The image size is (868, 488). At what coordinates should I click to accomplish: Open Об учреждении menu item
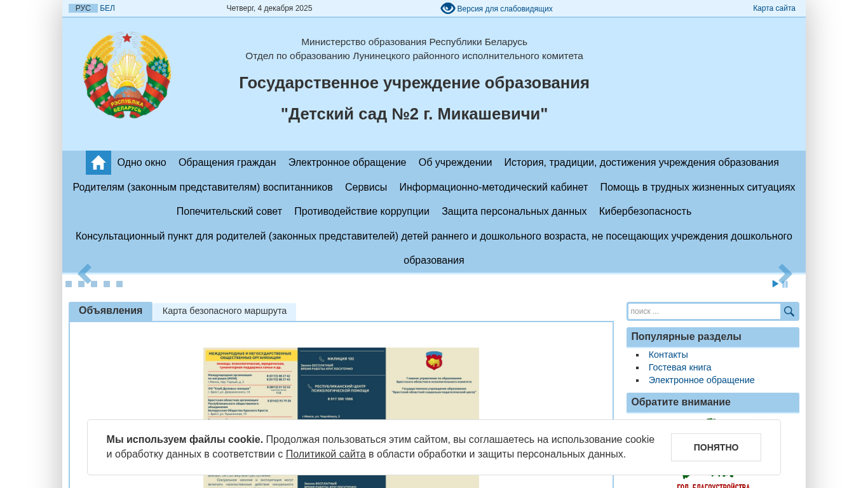point(455,163)
